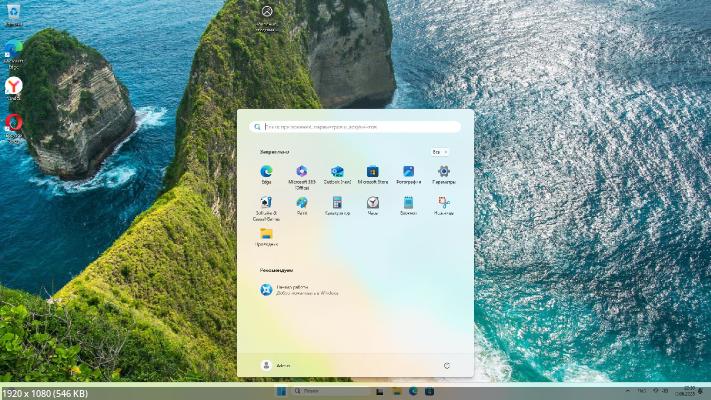Open Microsoft Store from the taskbar

[429, 391]
